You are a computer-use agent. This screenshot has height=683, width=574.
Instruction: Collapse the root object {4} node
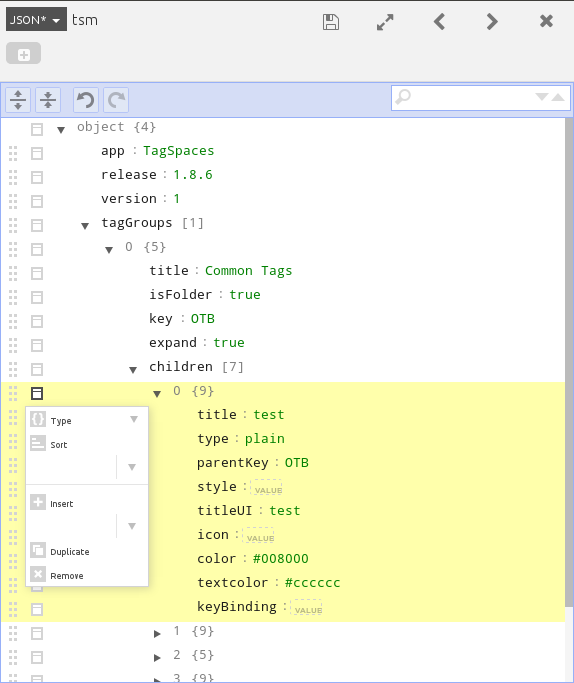tap(61, 130)
